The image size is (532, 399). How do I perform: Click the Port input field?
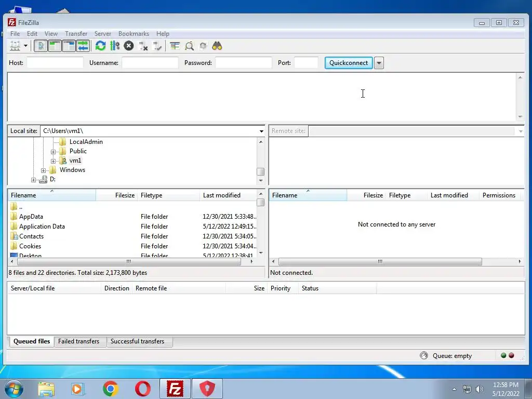click(306, 63)
